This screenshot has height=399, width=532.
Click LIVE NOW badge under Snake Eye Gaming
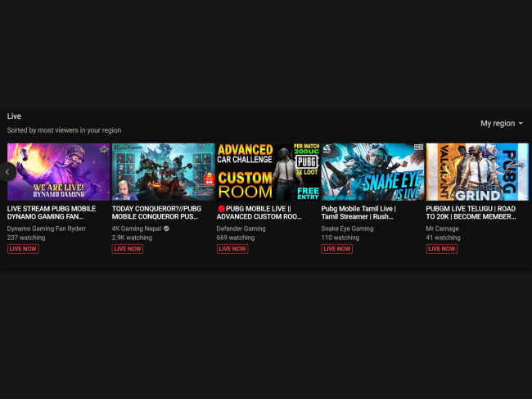click(x=337, y=249)
